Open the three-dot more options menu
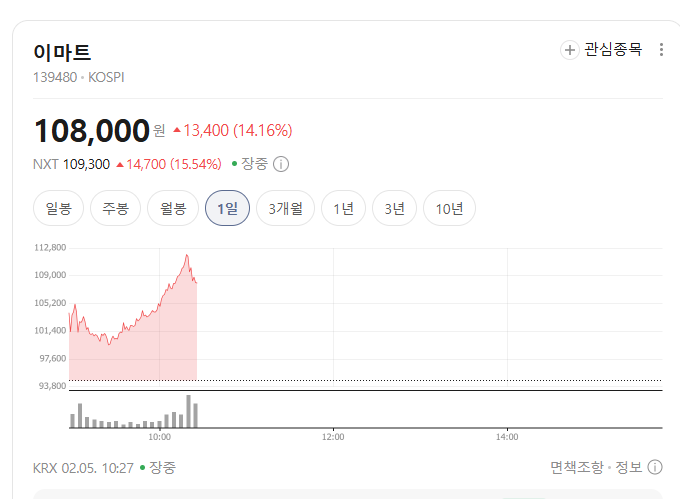Screen dimensions: 680x499 [x=661, y=50]
